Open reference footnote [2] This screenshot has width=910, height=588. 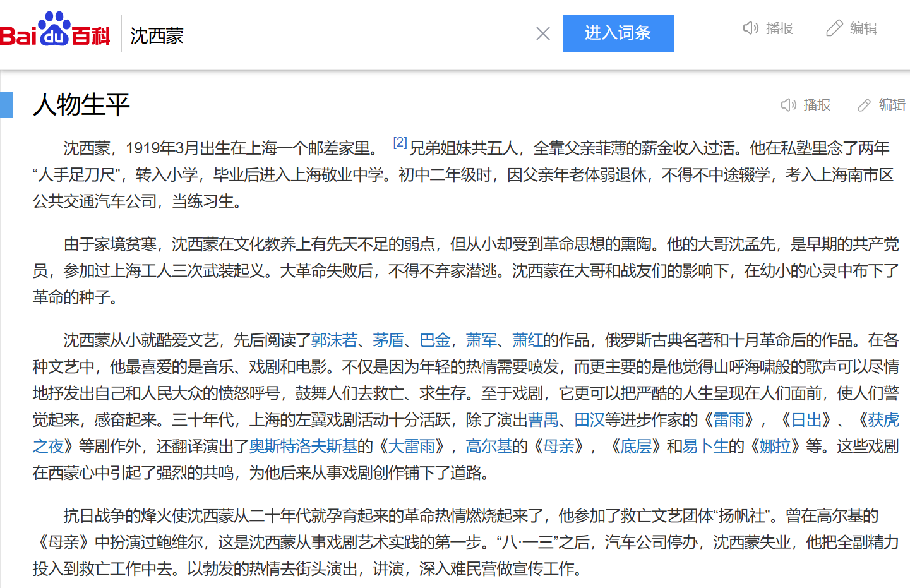click(400, 143)
